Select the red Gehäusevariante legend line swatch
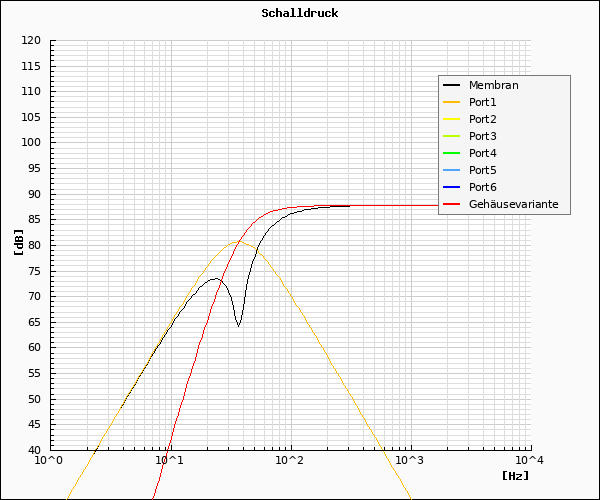 pyautogui.click(x=452, y=204)
